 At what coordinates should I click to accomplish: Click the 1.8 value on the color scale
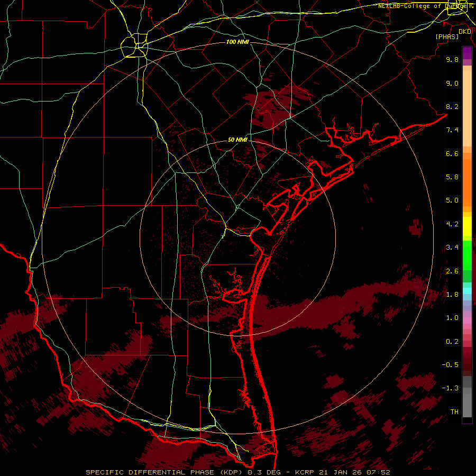pyautogui.click(x=452, y=295)
